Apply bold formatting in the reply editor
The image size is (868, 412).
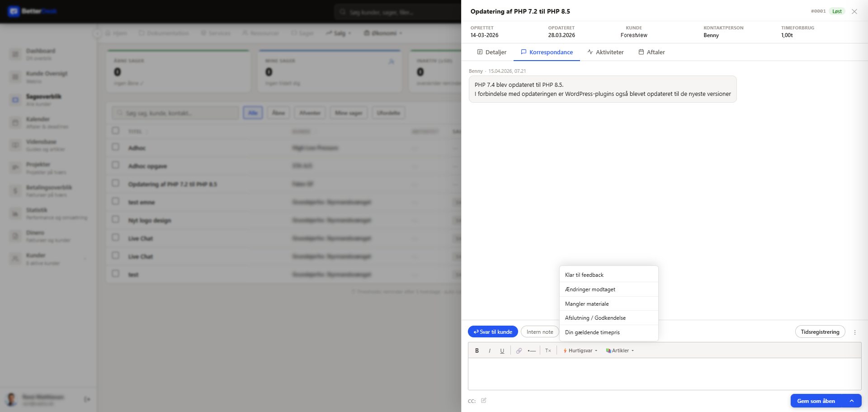coord(476,350)
